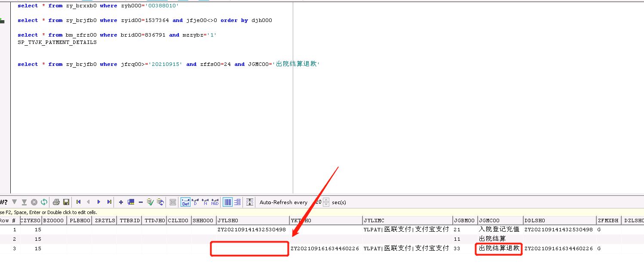Click row number 1 header
Screen dimensions: 644x264
pyautogui.click(x=9, y=230)
